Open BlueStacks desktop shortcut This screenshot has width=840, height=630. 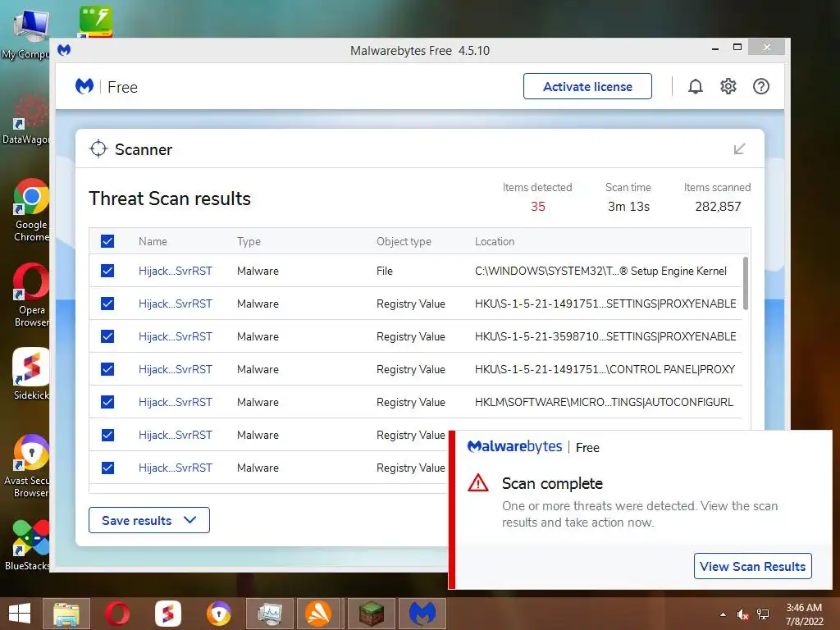(28, 546)
